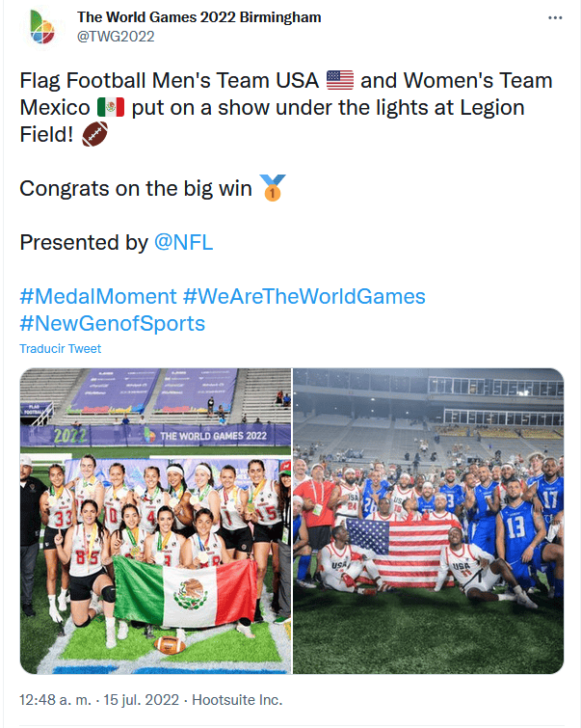Open the tweet's three-dot more options menu
This screenshot has width=581, height=728.
point(554,18)
